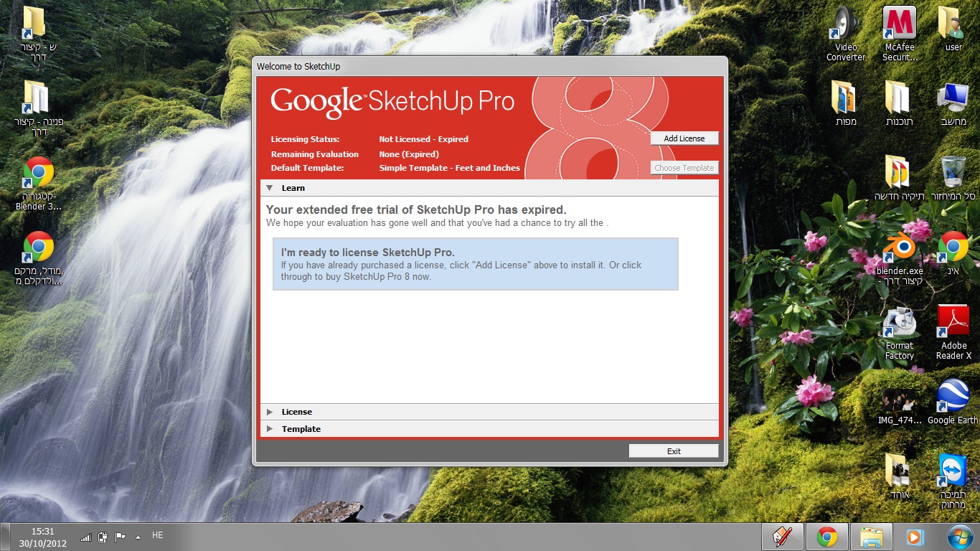Click "Simple Template - Feet and Inches" text
This screenshot has width=980, height=551.
click(x=449, y=168)
